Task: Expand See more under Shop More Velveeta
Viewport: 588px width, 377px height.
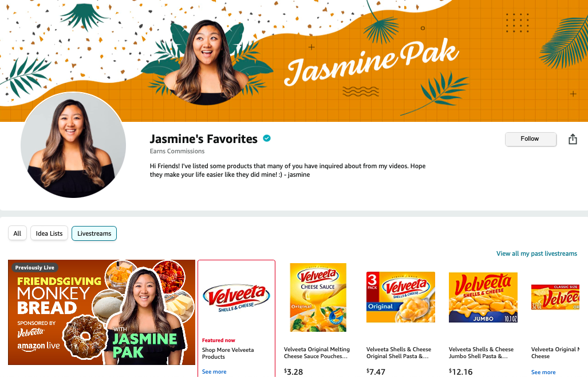Action: (214, 372)
